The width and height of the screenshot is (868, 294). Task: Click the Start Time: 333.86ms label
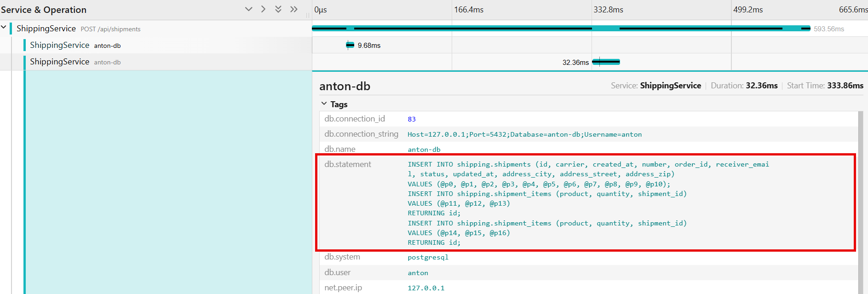(x=825, y=86)
